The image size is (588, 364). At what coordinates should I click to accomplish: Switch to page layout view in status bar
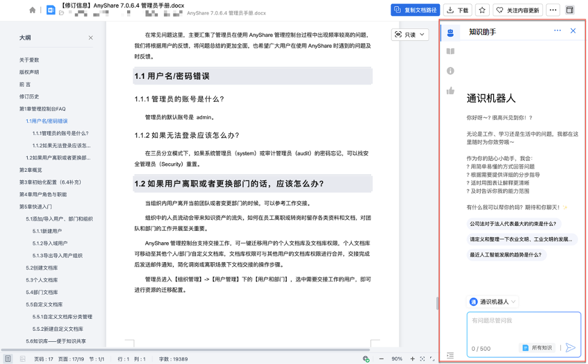coord(8,359)
